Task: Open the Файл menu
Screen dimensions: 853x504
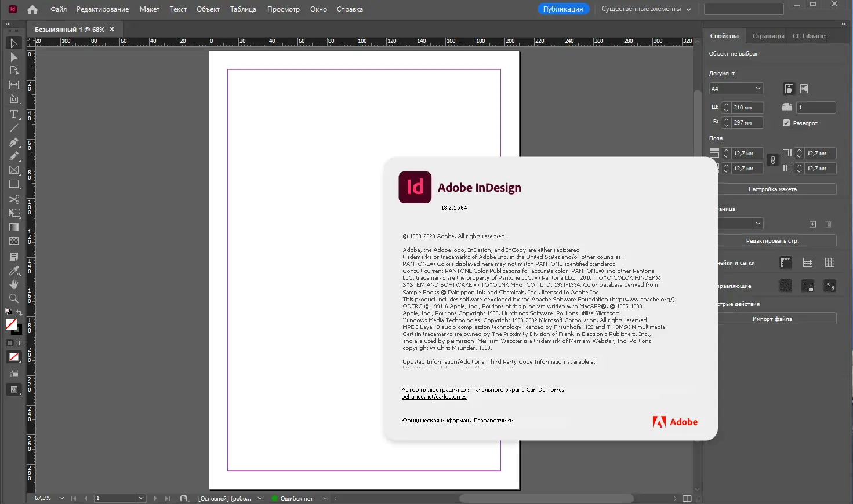Action: [x=58, y=9]
